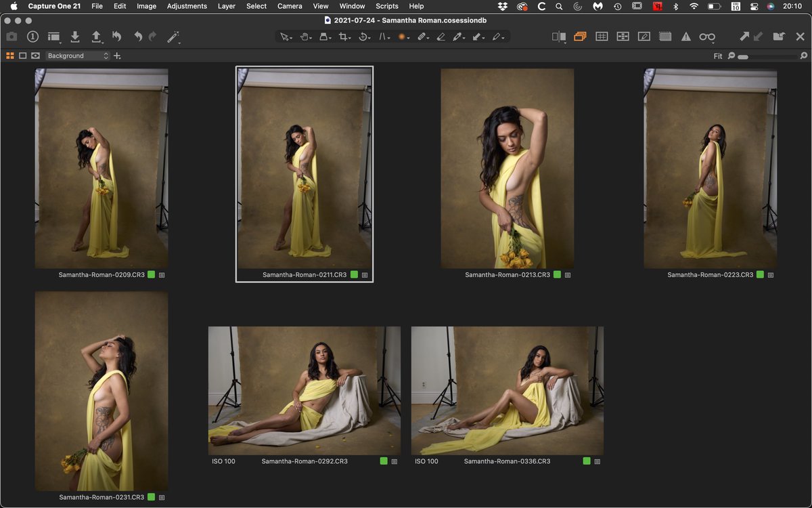Click the Import images down-arrow icon
Image resolution: width=812 pixels, height=508 pixels.
coord(75,37)
